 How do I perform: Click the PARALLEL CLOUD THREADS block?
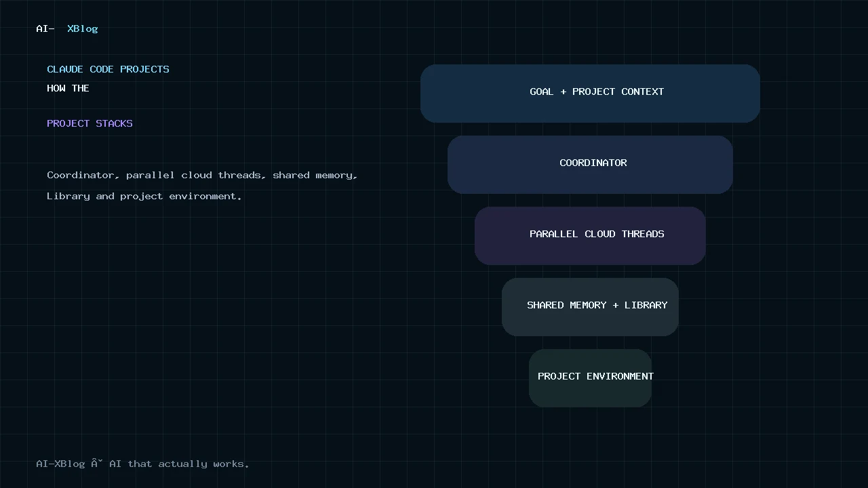click(x=590, y=236)
